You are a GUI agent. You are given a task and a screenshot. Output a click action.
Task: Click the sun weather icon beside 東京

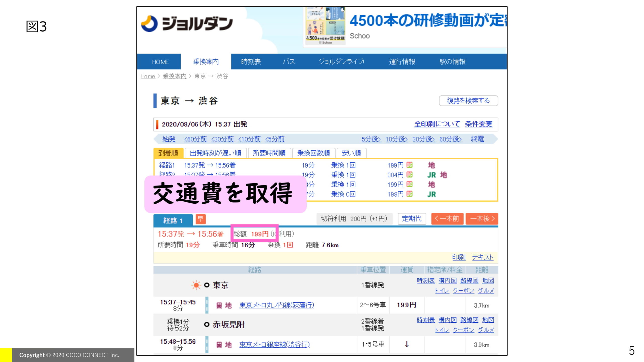pos(196,285)
